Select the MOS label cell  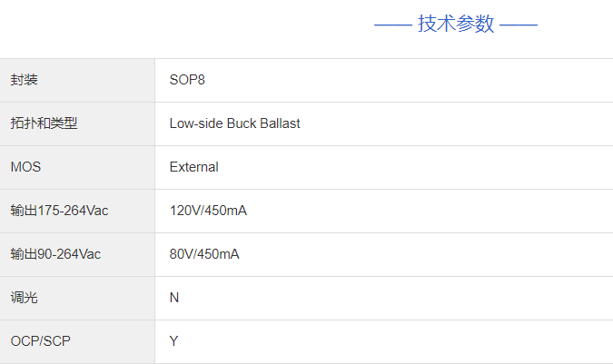[25, 167]
